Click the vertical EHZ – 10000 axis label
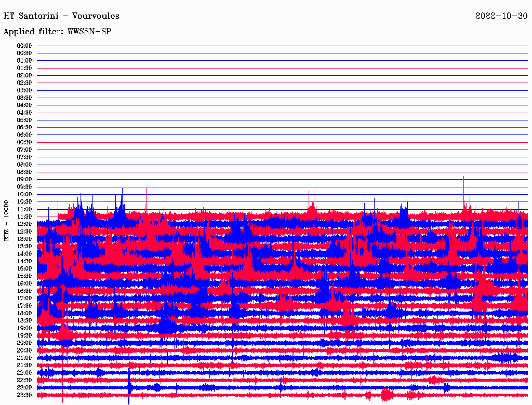The image size is (532, 405). coord(7,220)
